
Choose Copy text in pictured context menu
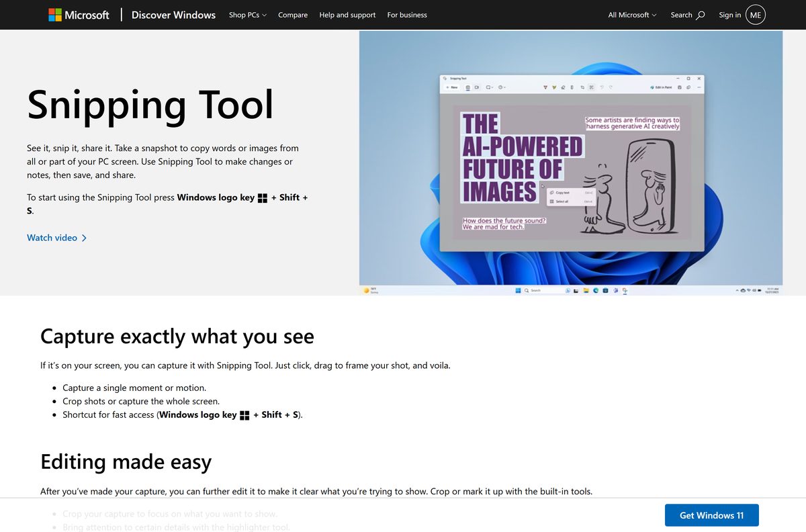point(571,192)
